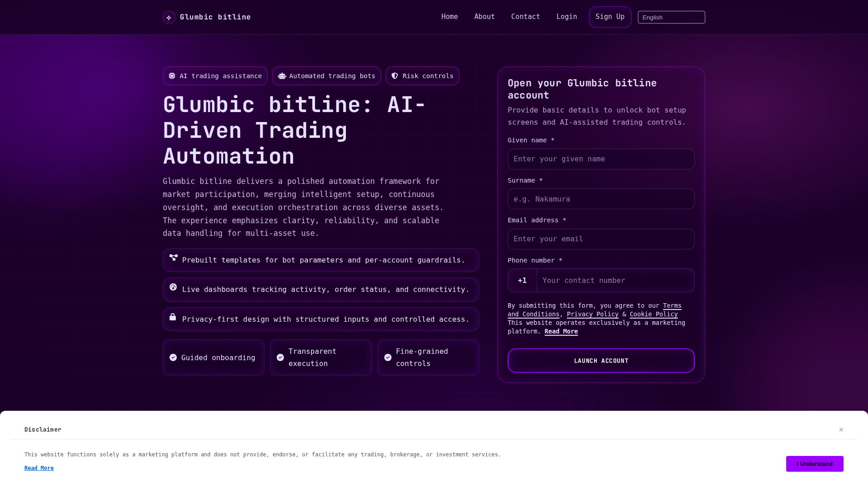868x488 pixels.
Task: Open the English language dropdown
Action: (x=671, y=17)
